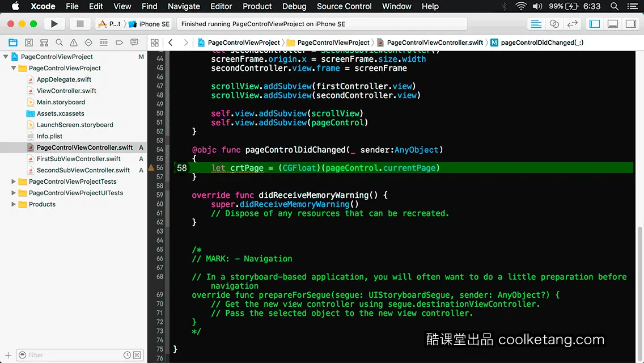Open the Debug menu
644x363 pixels.
294,6
